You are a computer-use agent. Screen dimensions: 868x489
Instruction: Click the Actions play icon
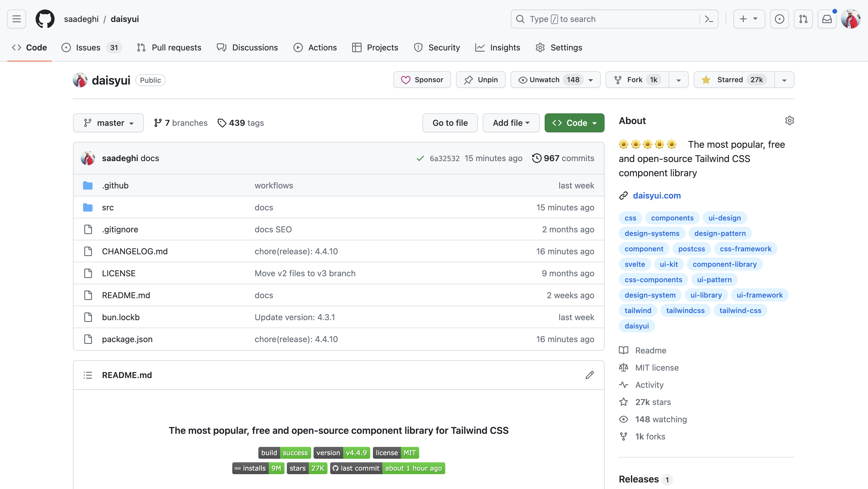pos(298,47)
